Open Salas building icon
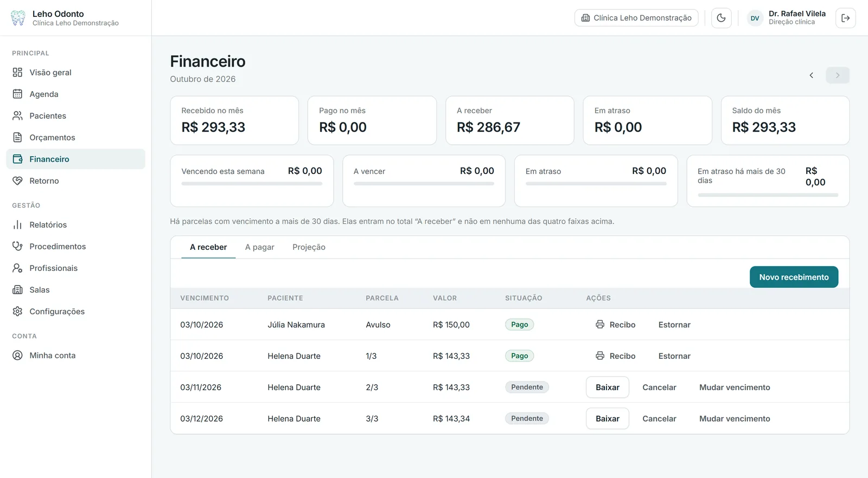 17,289
